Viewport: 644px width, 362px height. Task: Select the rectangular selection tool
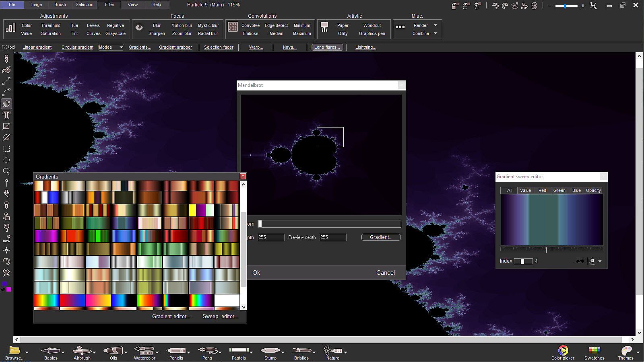coord(6,149)
